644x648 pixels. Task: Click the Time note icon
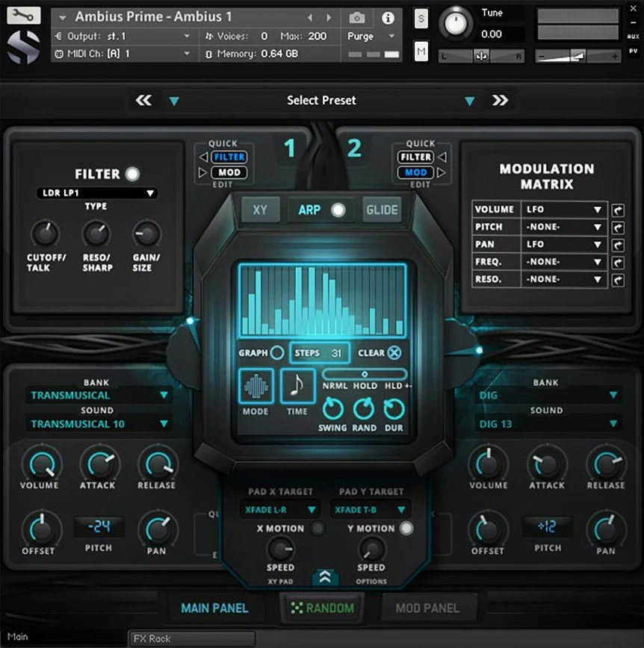[x=297, y=386]
